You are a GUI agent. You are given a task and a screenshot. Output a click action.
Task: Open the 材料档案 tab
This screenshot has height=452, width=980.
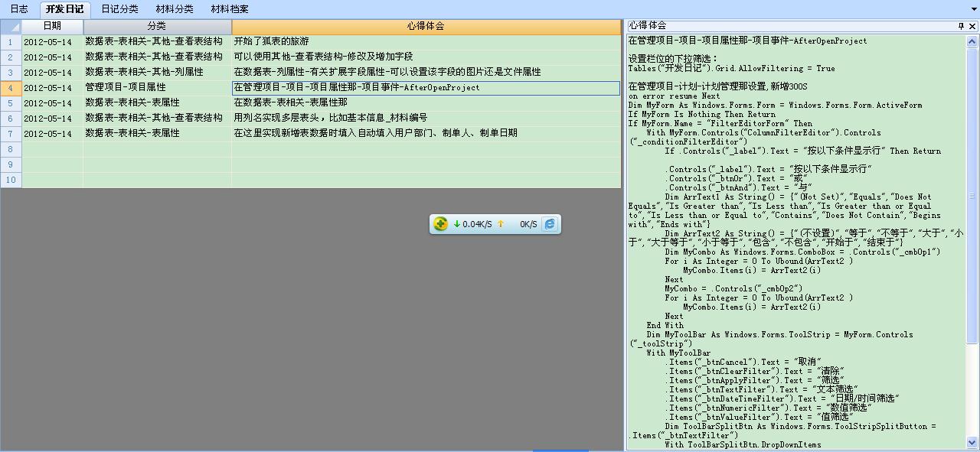[230, 9]
